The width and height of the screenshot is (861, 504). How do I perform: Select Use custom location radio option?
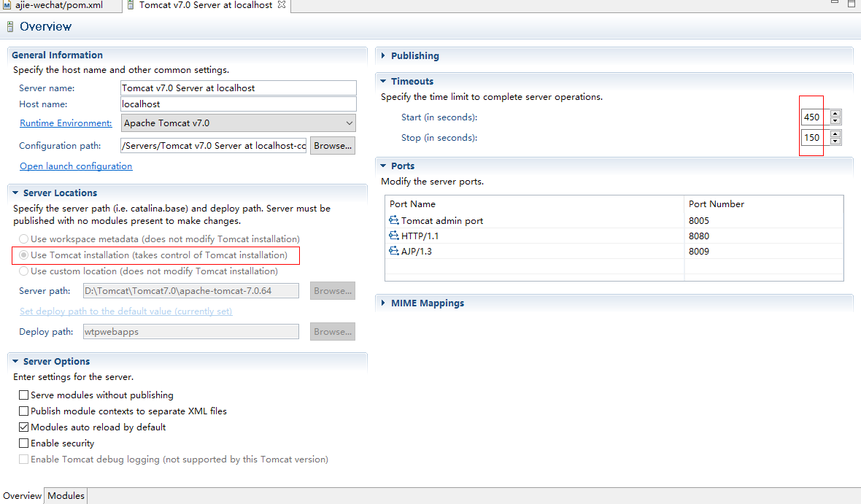(x=23, y=271)
